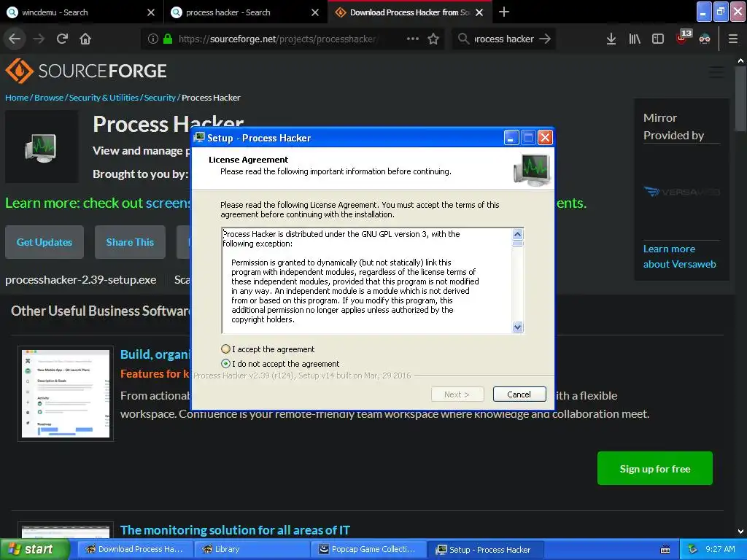
Task: Show site information via the info icon
Action: click(x=153, y=39)
